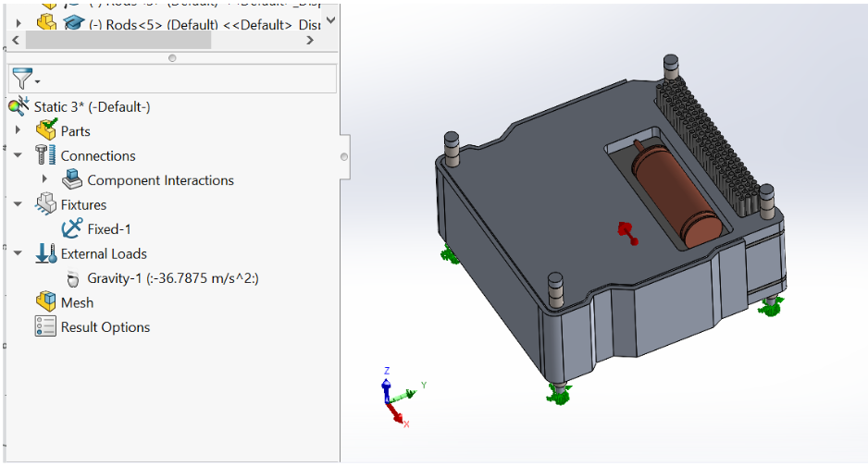This screenshot has width=868, height=466.
Task: Click the Rods<5> part icon
Action: (x=46, y=22)
